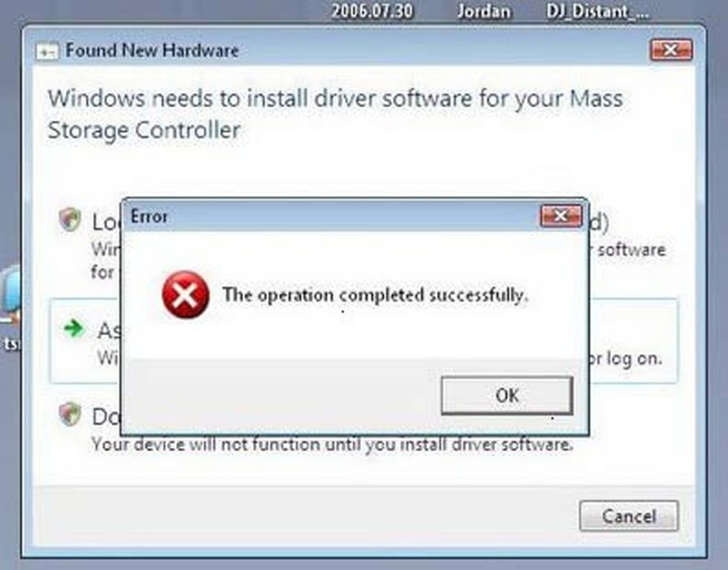The image size is (728, 570).
Task: Close the Error dialog with its X button
Action: 562,216
